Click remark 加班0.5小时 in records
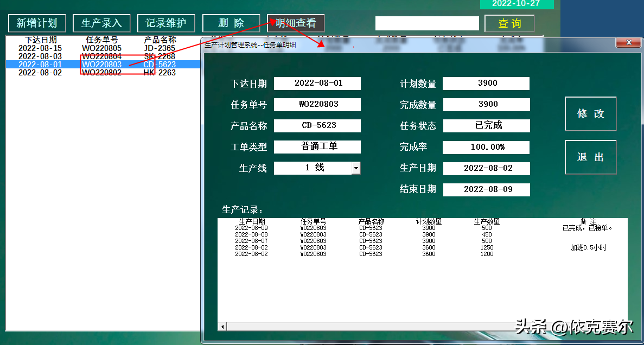The height and width of the screenshot is (345, 644). (x=588, y=248)
